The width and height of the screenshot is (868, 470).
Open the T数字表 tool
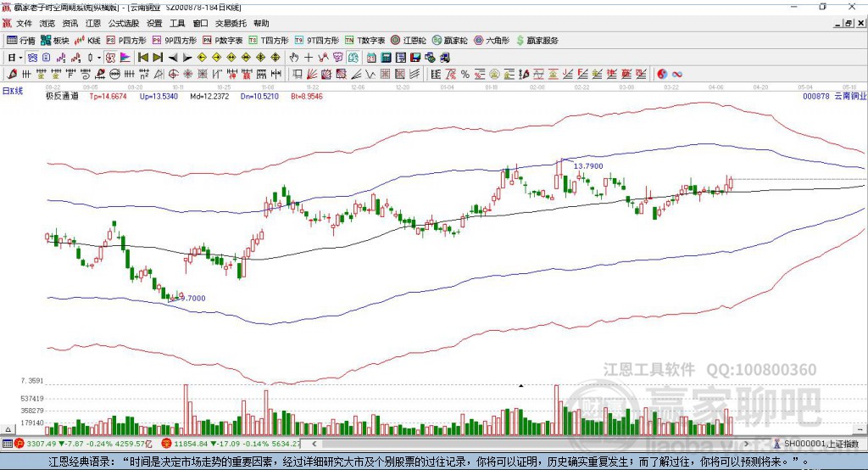[x=364, y=41]
